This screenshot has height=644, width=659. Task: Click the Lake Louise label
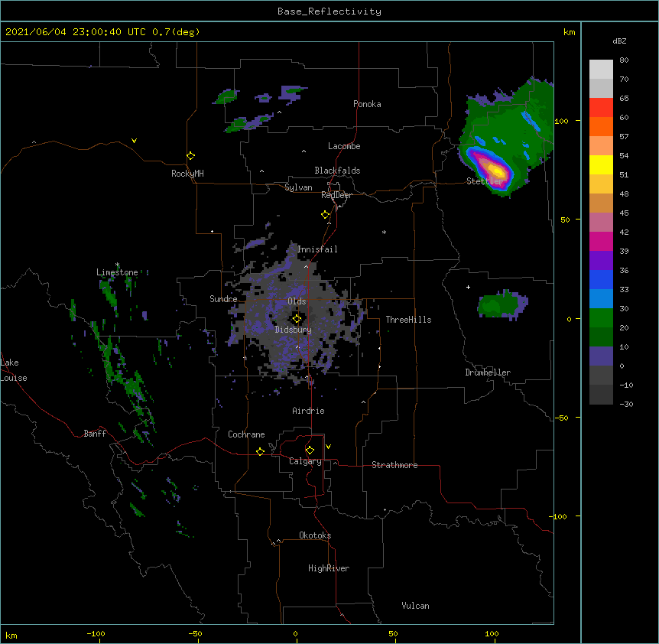point(14,370)
